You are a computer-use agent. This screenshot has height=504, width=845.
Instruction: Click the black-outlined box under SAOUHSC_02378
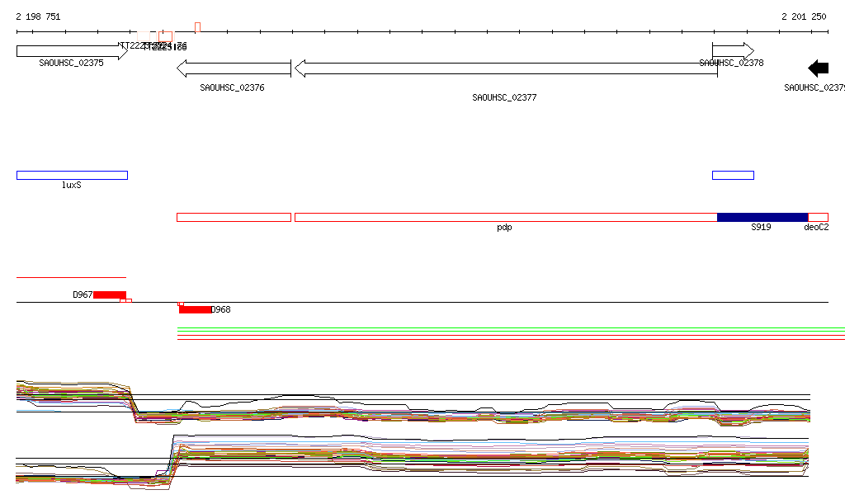(733, 175)
